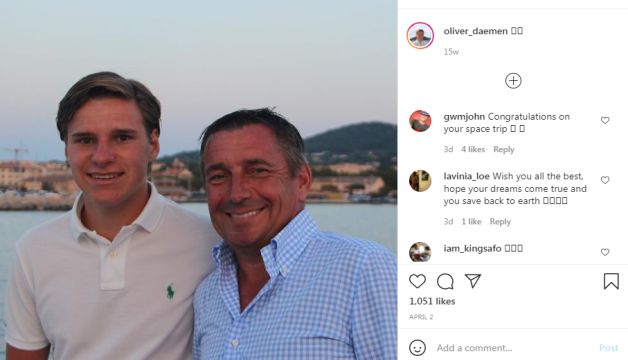The height and width of the screenshot is (360, 628).
Task: Open iam_kingsafo username link
Action: [472, 248]
